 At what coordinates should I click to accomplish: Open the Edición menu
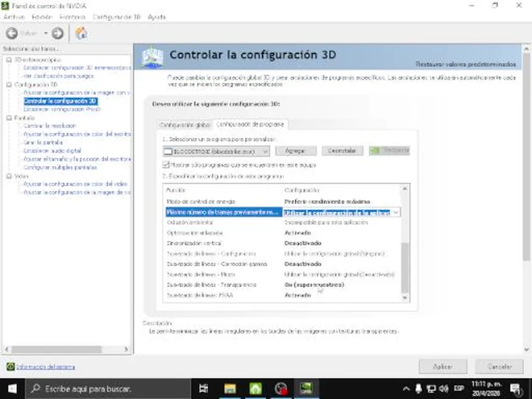pyautogui.click(x=42, y=17)
